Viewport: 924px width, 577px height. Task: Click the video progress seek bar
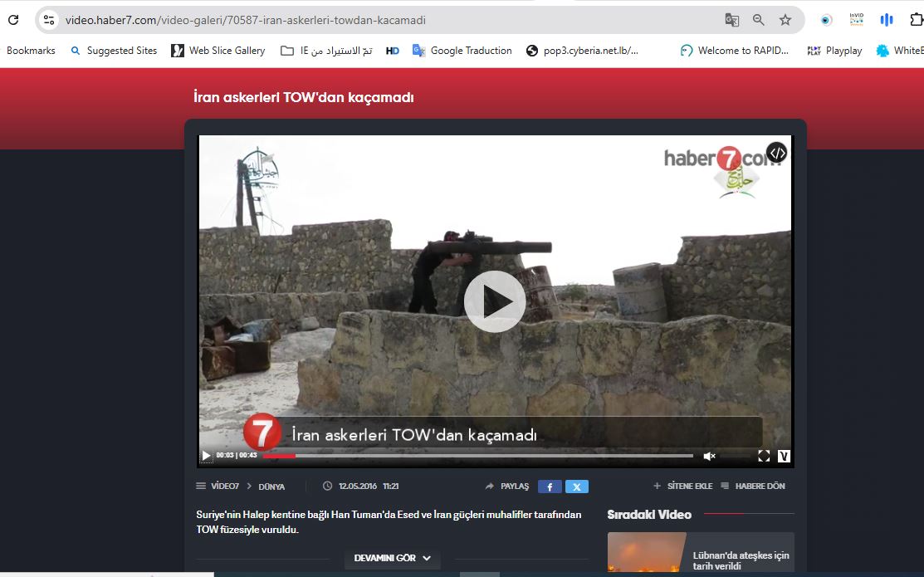click(477, 456)
